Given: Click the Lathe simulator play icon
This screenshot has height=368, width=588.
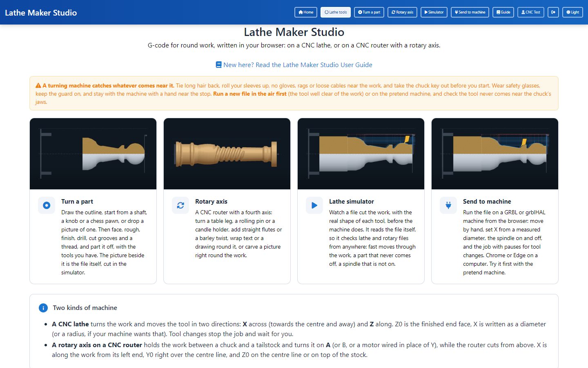Looking at the screenshot, I should tap(314, 205).
